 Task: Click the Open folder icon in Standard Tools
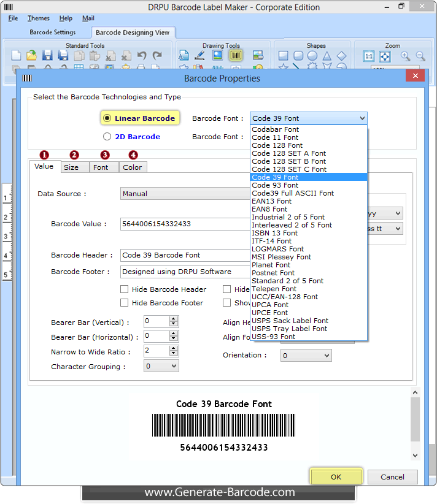click(31, 55)
